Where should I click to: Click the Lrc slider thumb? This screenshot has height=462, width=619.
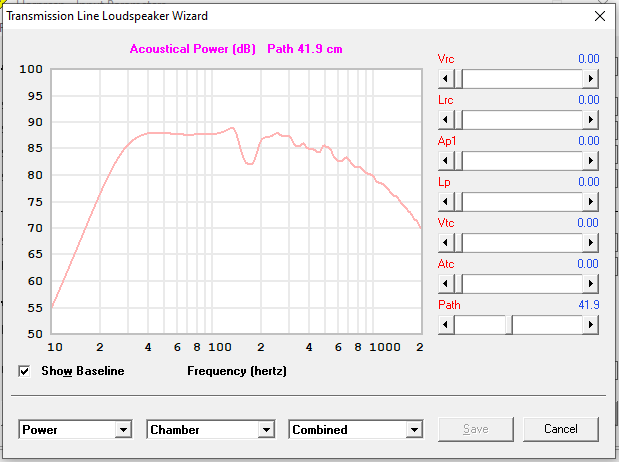tap(459, 120)
